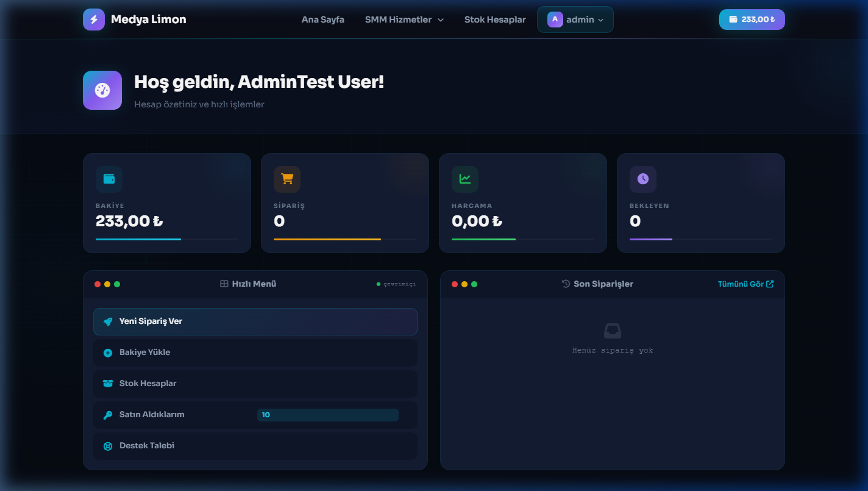Viewport: 868px width, 491px height.
Task: Click the rocket icon next to Yeni Sipariş Ver
Action: 108,321
